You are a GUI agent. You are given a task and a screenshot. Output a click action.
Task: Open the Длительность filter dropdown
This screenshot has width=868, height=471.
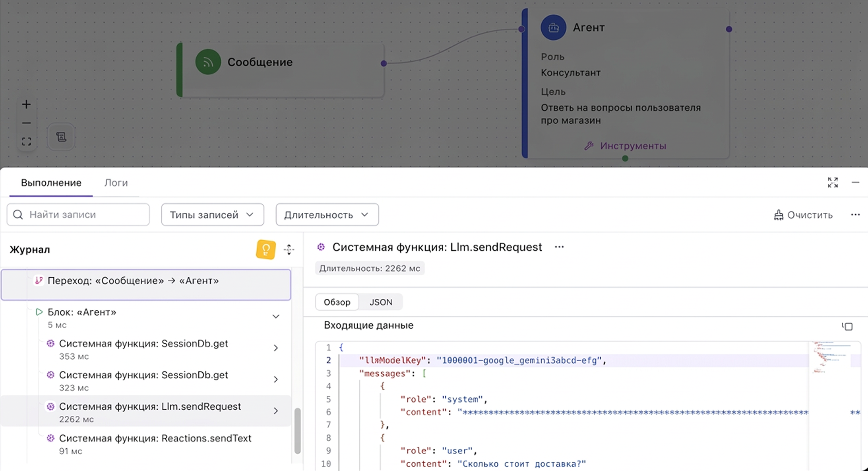pyautogui.click(x=327, y=215)
